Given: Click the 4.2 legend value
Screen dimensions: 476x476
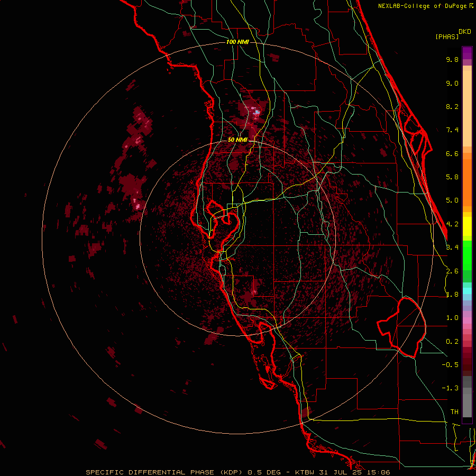Looking at the screenshot, I should pyautogui.click(x=452, y=224).
